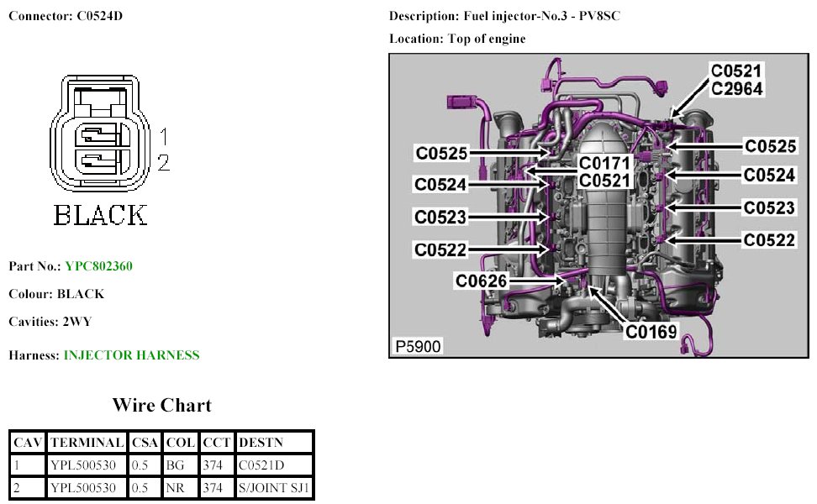
Task: Click the C0171 label on the engine
Action: [x=605, y=163]
